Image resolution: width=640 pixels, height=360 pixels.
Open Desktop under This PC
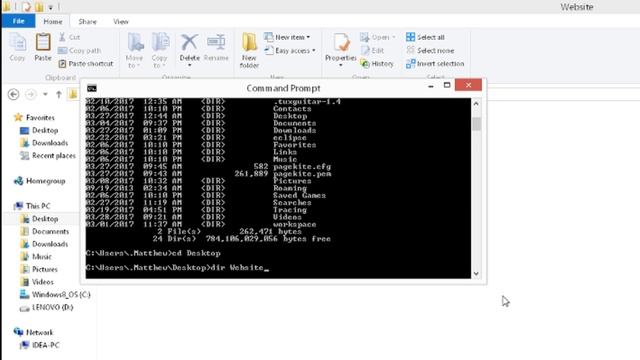pyautogui.click(x=39, y=219)
